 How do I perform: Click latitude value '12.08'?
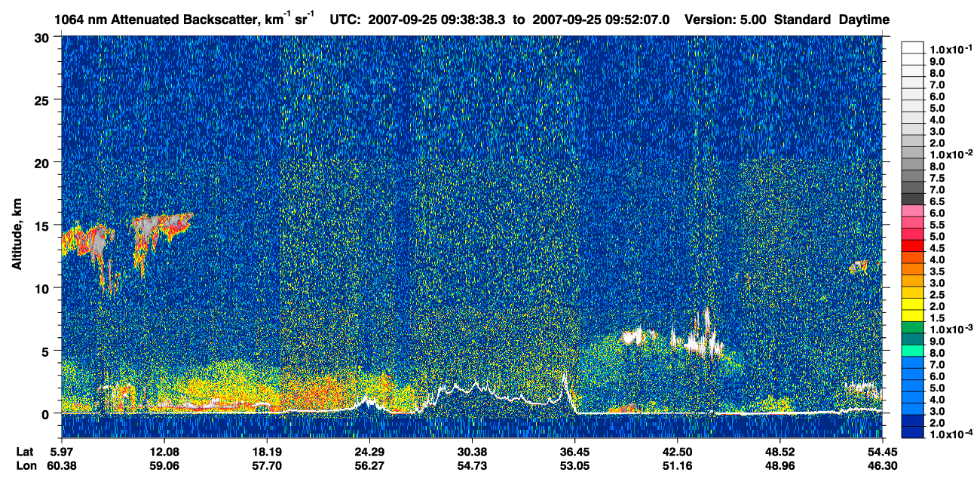[x=164, y=451]
